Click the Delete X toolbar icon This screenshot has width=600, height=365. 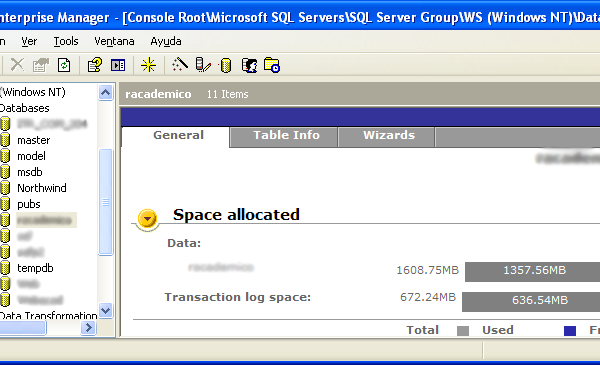pos(17,65)
